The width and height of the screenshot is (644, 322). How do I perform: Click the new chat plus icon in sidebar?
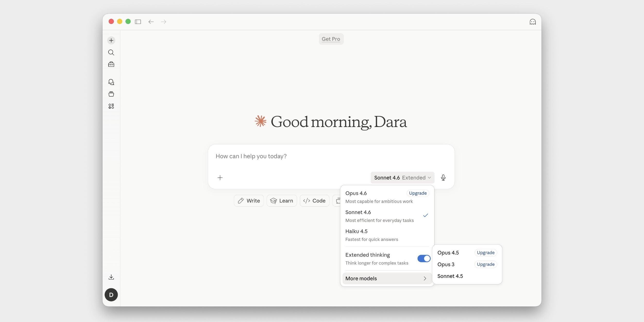click(x=111, y=40)
